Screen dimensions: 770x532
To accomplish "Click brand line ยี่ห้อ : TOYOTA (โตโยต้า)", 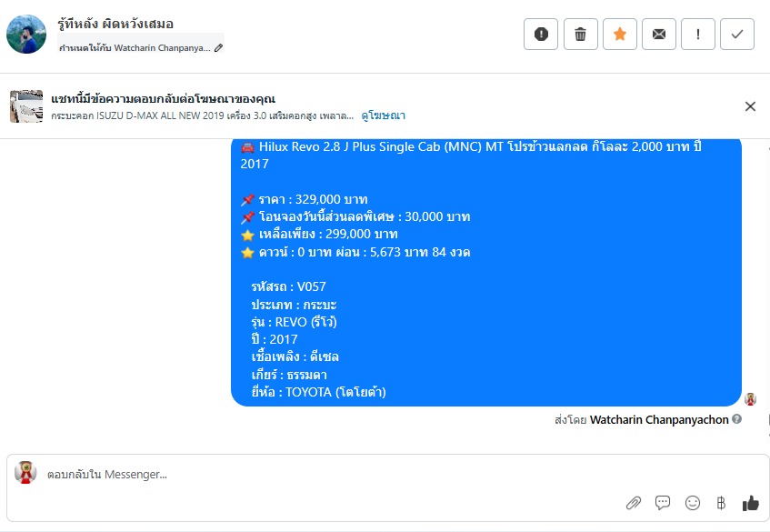I will click(319, 392).
